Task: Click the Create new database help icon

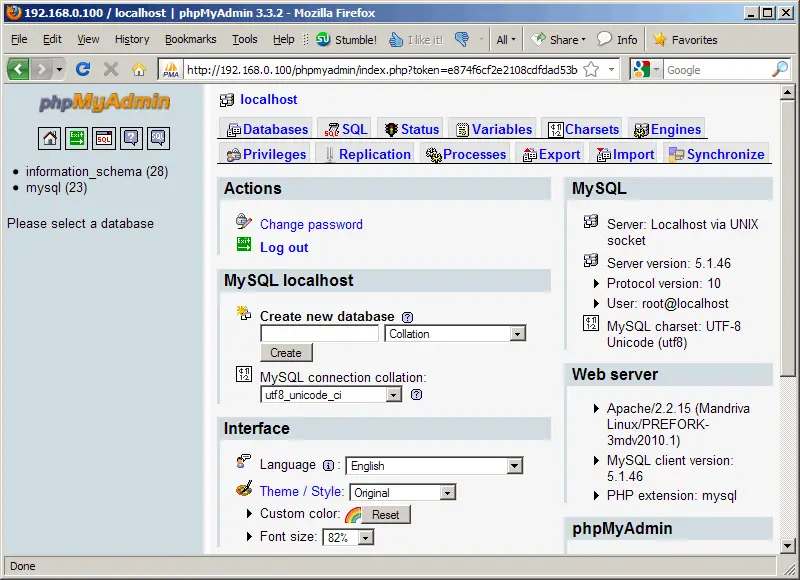Action: [407, 317]
